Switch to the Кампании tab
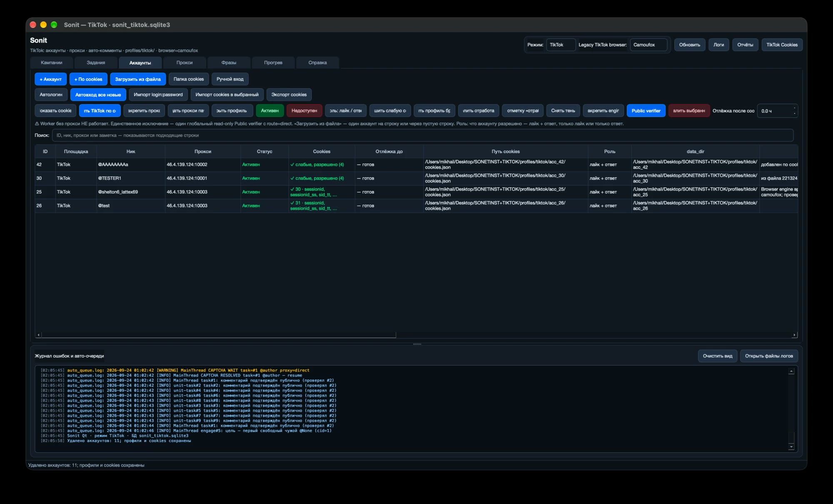Image resolution: width=833 pixels, height=504 pixels. [52, 62]
